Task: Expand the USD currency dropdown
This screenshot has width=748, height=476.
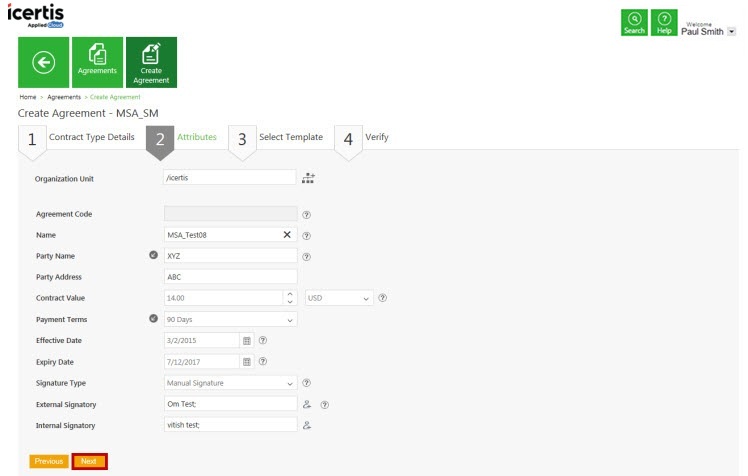Action: click(x=366, y=298)
